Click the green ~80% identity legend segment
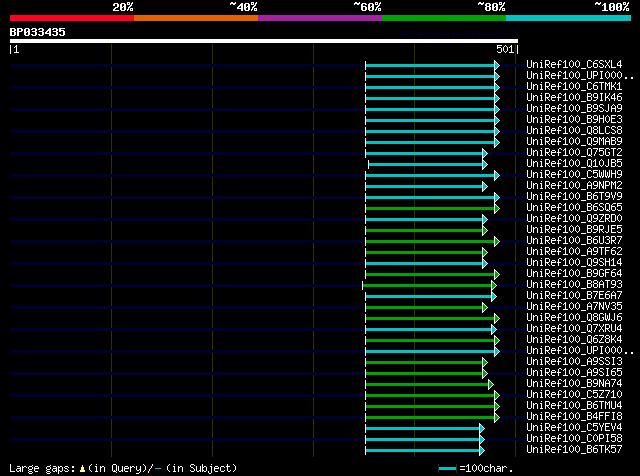Image resolution: width=640 pixels, height=476 pixels. (444, 18)
